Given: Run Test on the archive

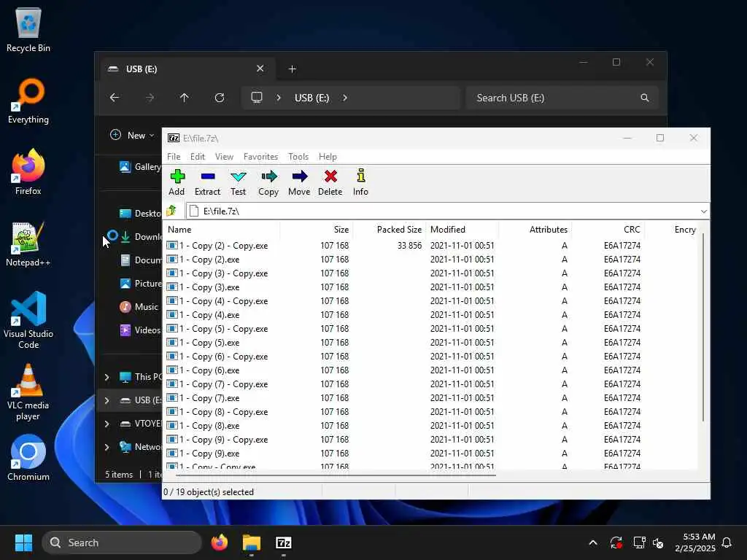Looking at the screenshot, I should pyautogui.click(x=239, y=182).
